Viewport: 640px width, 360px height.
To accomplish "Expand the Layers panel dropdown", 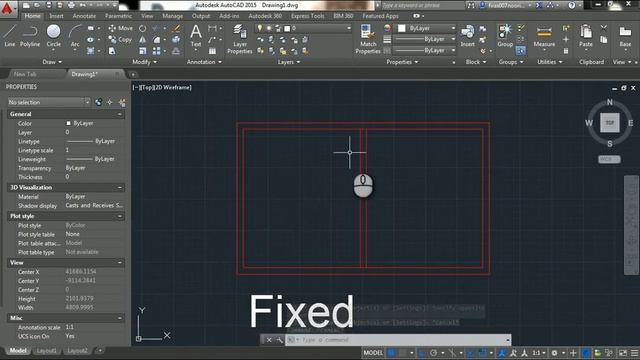I will [289, 62].
